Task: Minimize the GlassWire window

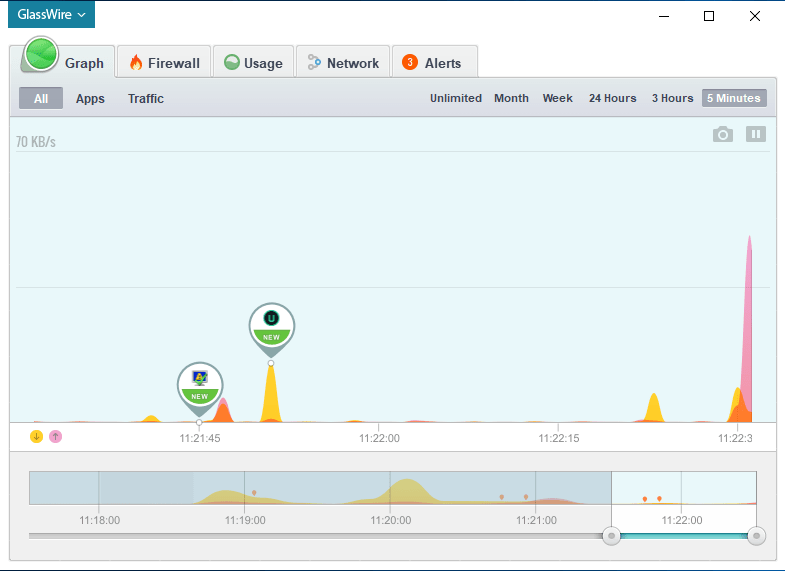Action: tap(664, 16)
